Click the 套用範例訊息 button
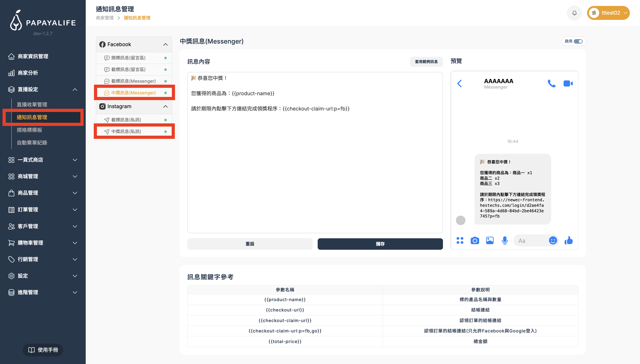Image resolution: width=640 pixels, height=364 pixels. (426, 62)
